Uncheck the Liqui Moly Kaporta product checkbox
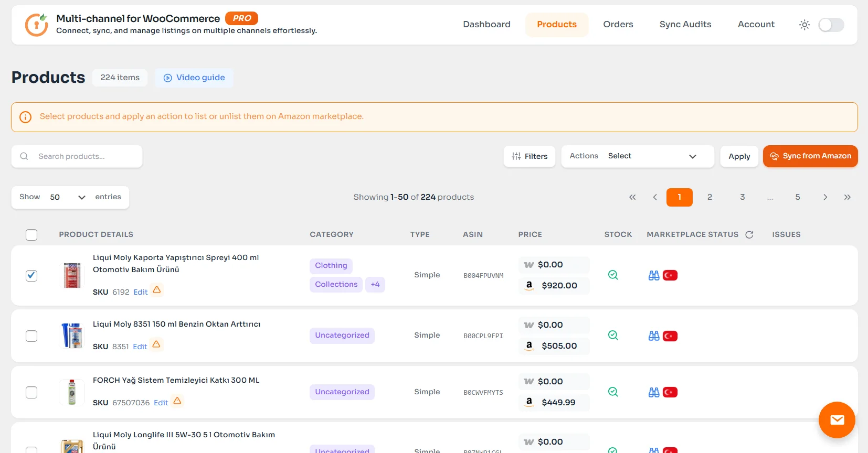 click(x=31, y=276)
